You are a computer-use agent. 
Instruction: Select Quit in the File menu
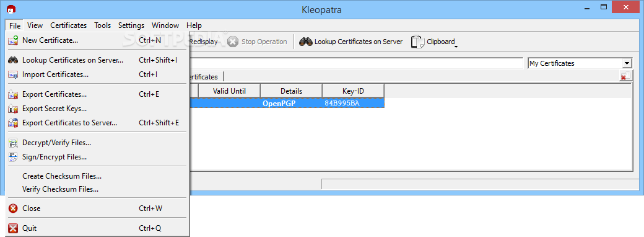[x=97, y=228]
